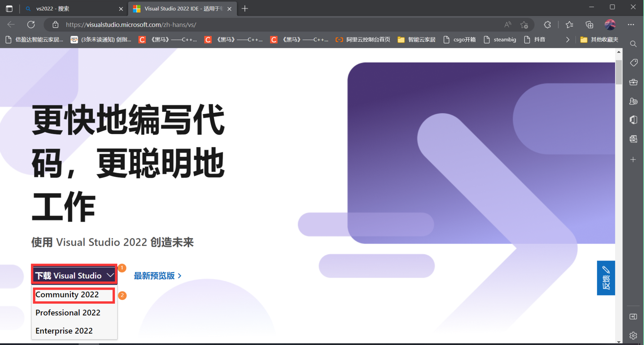This screenshot has width=644, height=345.
Task: Switch to the Visual Studio 2022 IDE tab
Action: click(183, 9)
